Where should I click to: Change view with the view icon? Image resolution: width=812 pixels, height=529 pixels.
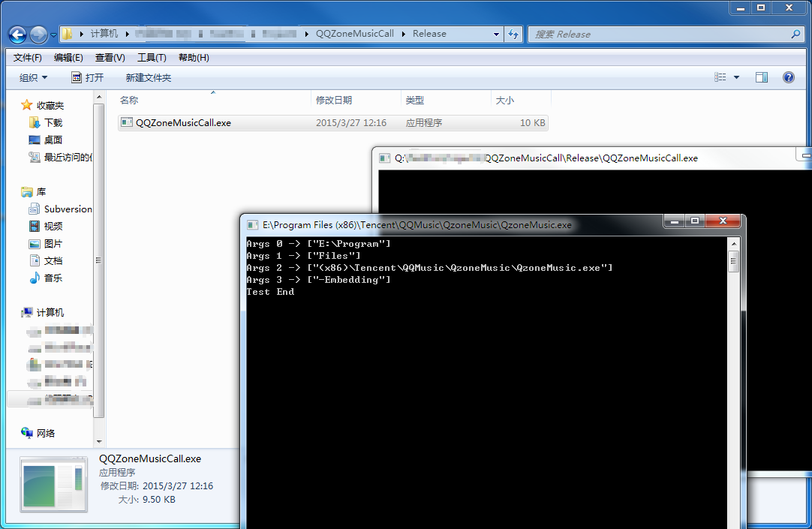click(720, 77)
